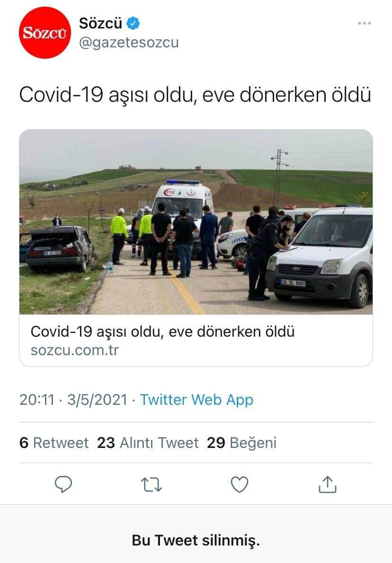
Task: View the 29 Beğeni list
Action: 241,443
